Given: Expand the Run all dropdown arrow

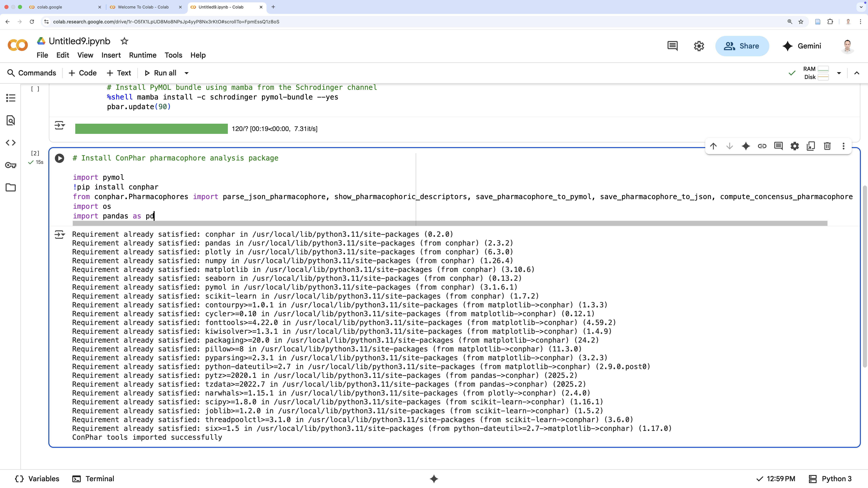Looking at the screenshot, I should pyautogui.click(x=186, y=73).
